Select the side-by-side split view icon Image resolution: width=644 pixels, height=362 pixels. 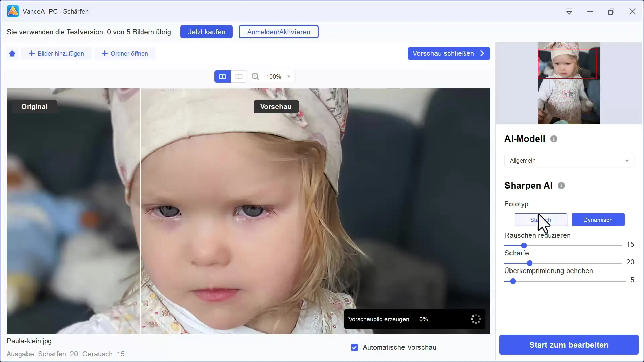coord(222,77)
